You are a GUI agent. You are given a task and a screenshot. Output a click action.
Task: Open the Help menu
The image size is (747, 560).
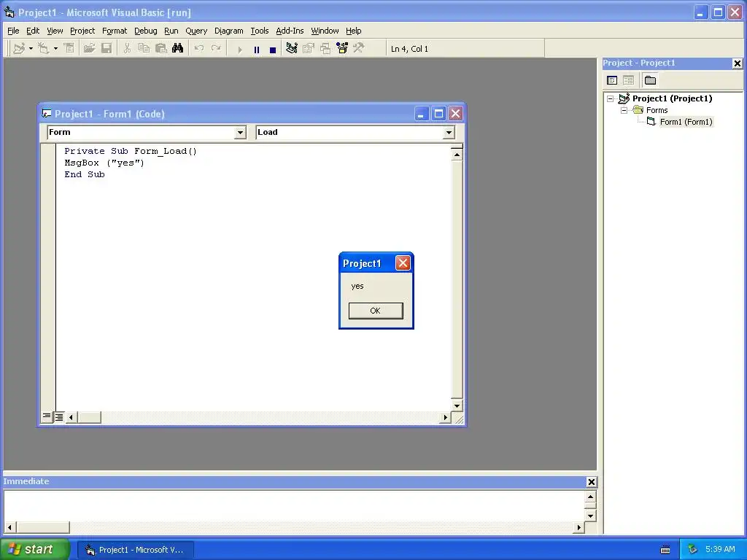354,31
